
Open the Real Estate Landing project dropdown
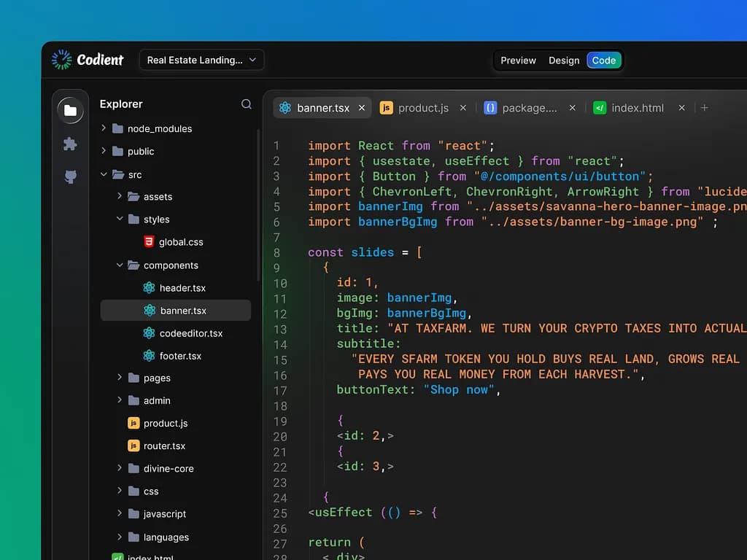201,60
